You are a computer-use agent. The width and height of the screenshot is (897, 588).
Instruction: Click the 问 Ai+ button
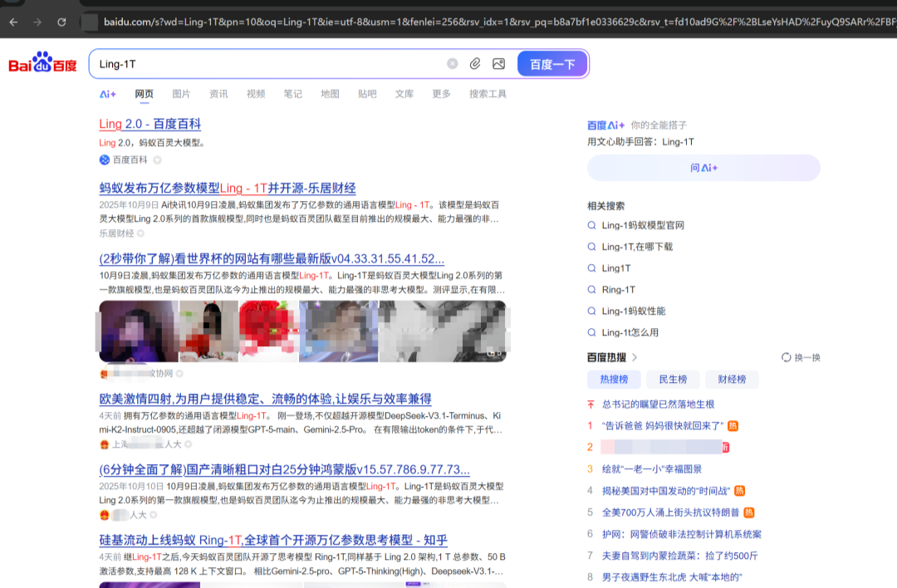pos(703,168)
